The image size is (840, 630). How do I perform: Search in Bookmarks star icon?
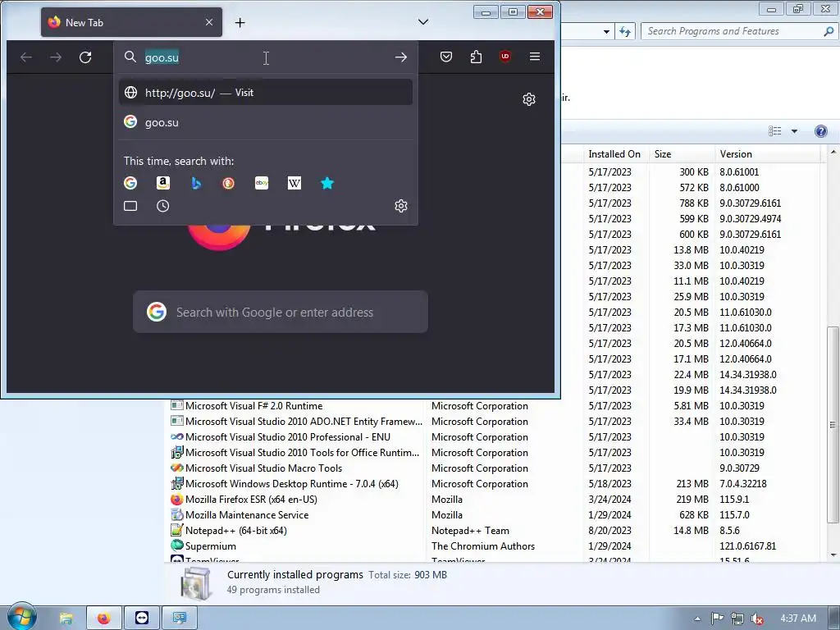[x=327, y=183]
